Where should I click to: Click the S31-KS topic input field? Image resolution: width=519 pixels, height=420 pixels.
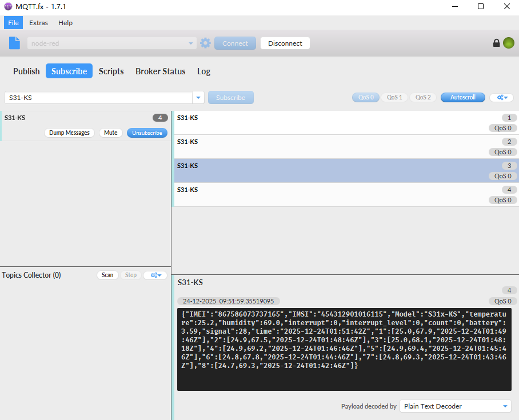pyautogui.click(x=99, y=98)
